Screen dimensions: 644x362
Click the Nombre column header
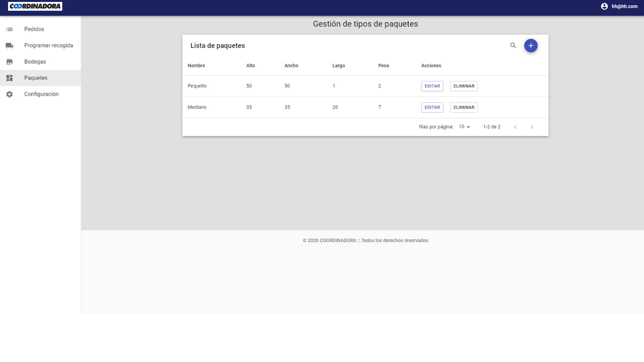click(196, 65)
